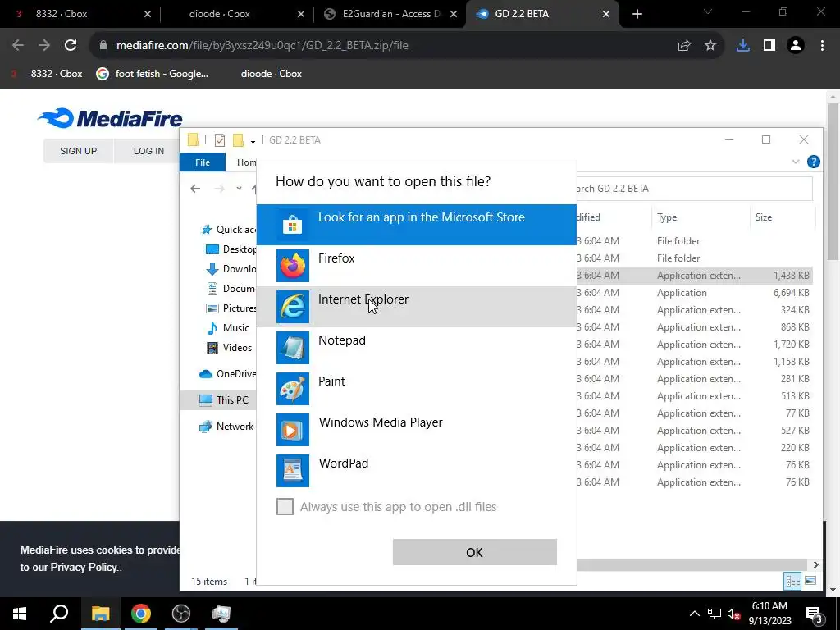The width and height of the screenshot is (840, 630).
Task: Open 8332 · Cbox bookmark
Action: tap(47, 74)
